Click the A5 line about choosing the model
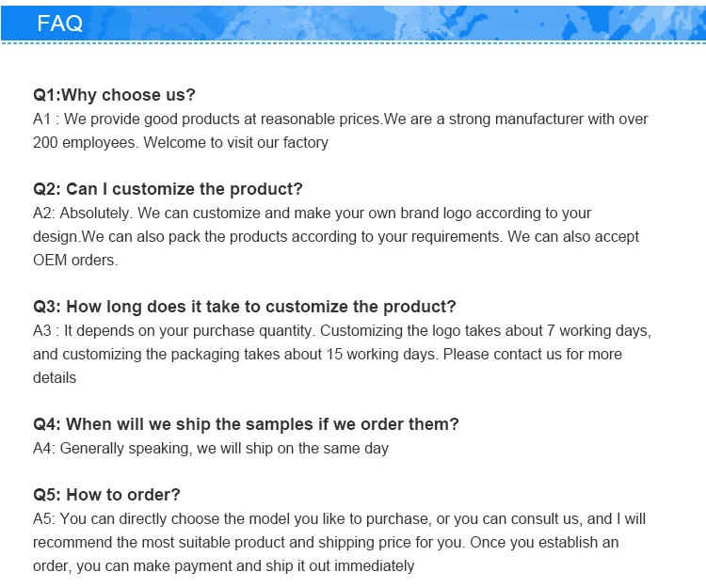706x588 pixels. click(339, 518)
